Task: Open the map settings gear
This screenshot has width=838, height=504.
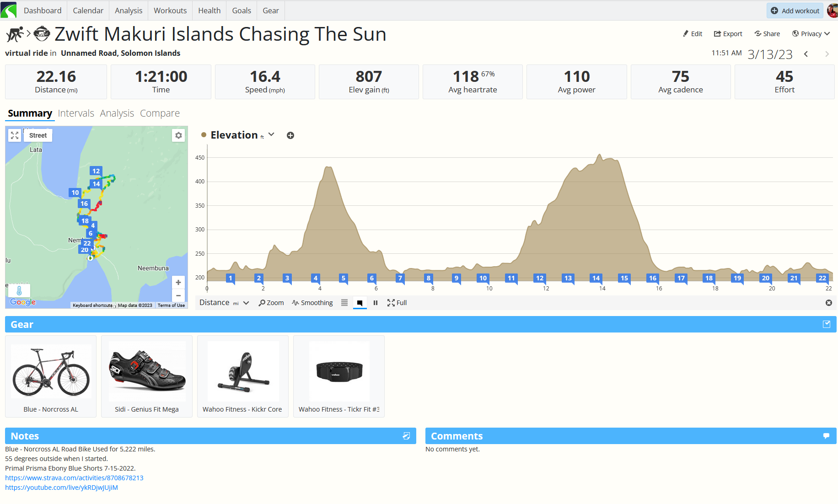Action: point(178,135)
